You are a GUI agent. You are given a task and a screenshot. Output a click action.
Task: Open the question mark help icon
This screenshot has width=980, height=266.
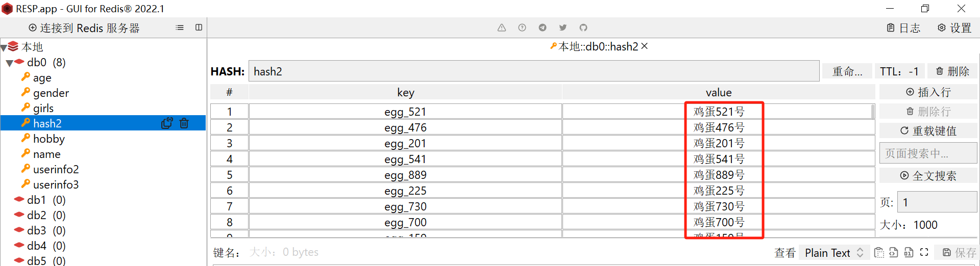[x=522, y=28]
